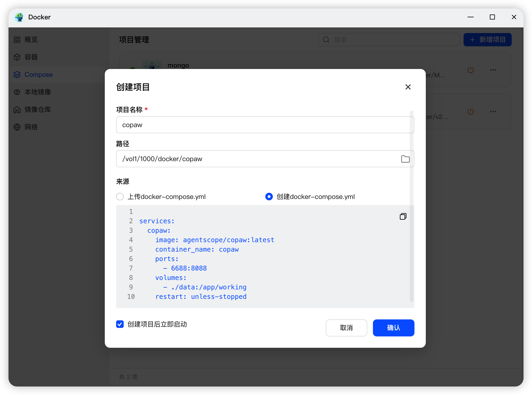Close the create project dialog
This screenshot has height=395, width=532.
pos(408,87)
